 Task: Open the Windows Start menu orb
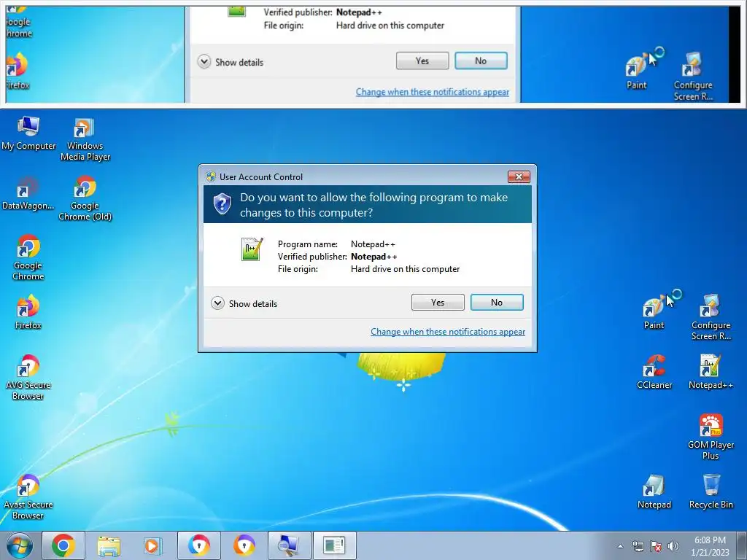(x=20, y=545)
